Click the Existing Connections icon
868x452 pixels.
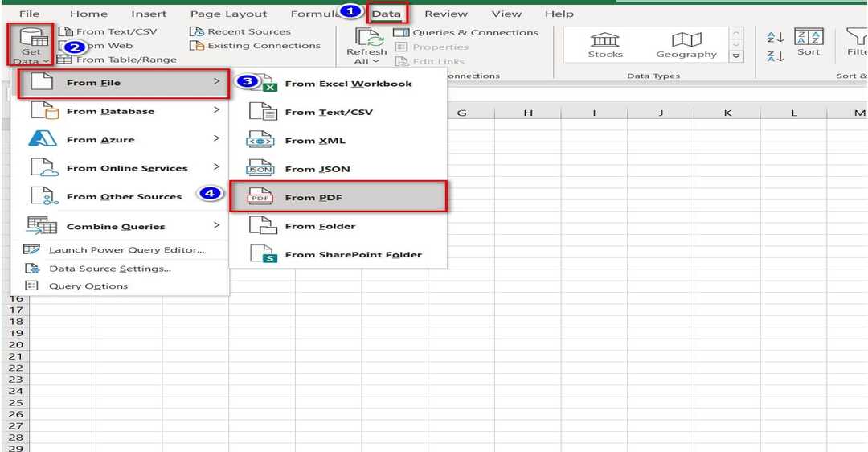197,46
